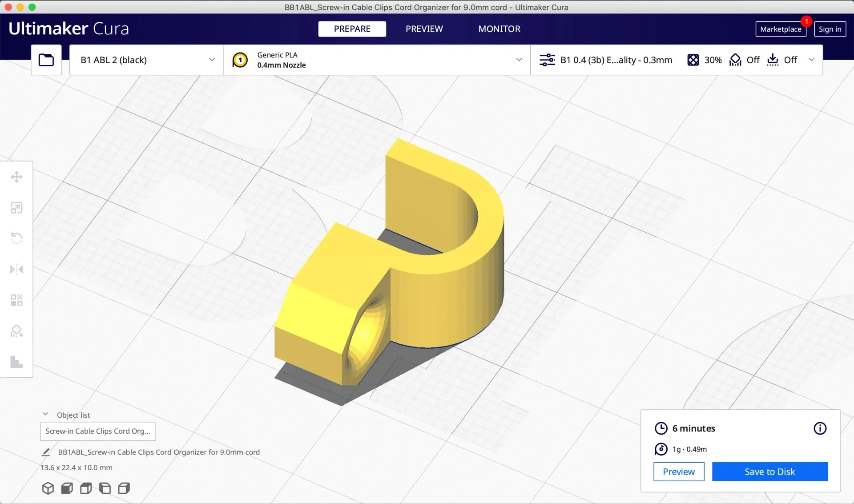Click the infill density icon
854x504 pixels.
(x=693, y=60)
